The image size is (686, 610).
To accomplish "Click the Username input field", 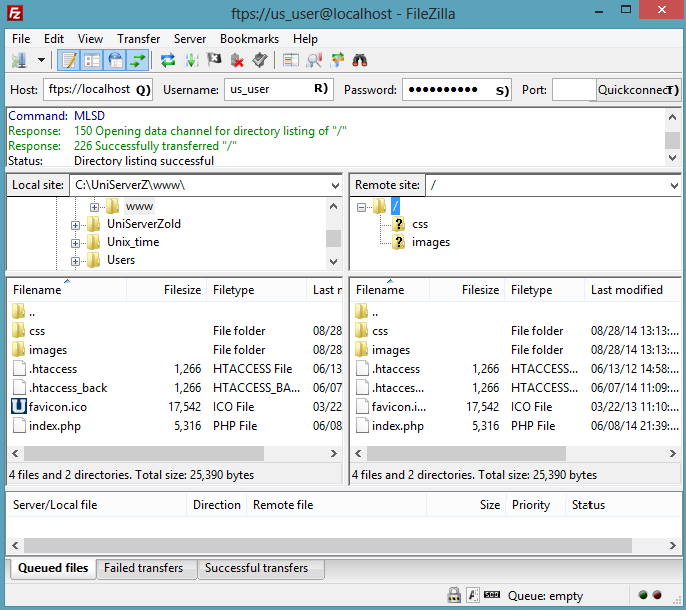I will coord(279,90).
